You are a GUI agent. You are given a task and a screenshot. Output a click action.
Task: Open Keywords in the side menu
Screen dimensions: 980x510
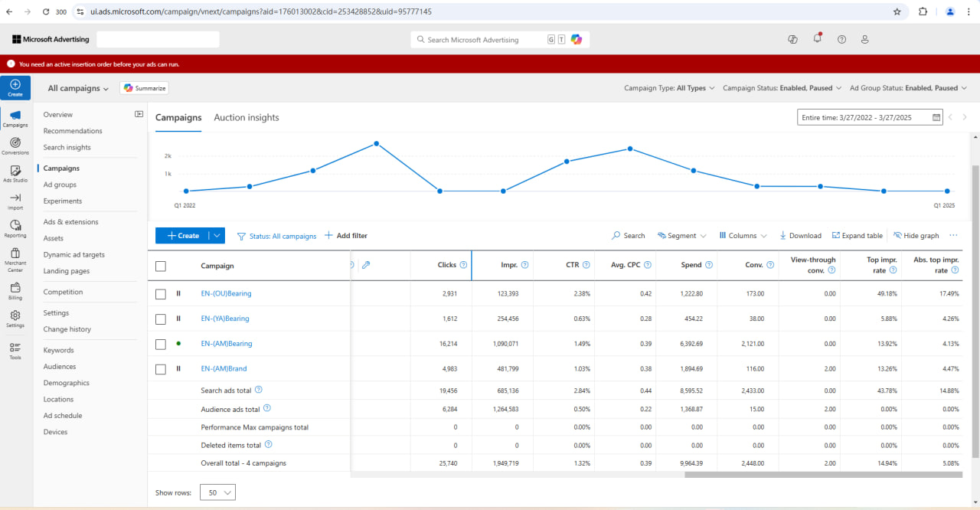tap(59, 350)
